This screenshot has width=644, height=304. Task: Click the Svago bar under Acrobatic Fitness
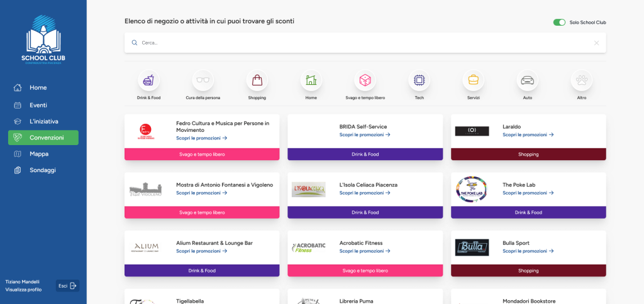tap(365, 271)
